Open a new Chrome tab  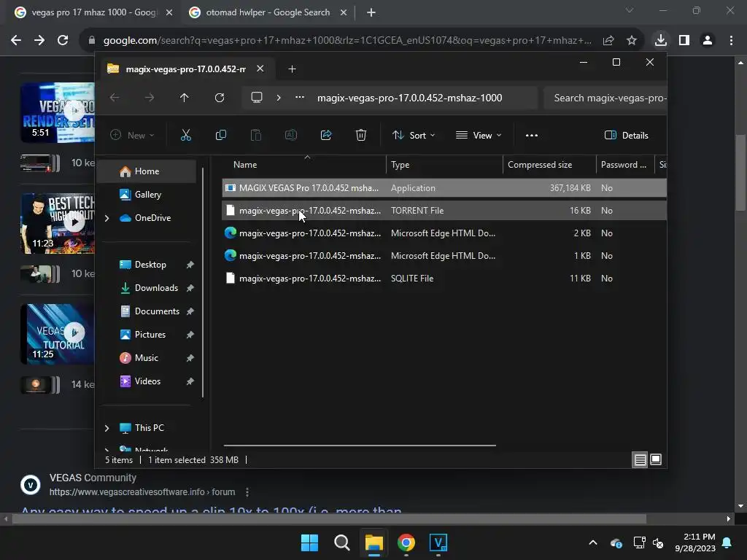pos(371,12)
